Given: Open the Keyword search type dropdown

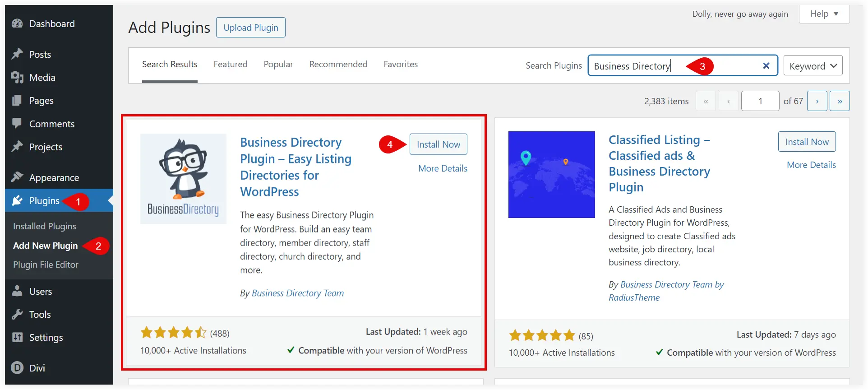Looking at the screenshot, I should pyautogui.click(x=813, y=66).
